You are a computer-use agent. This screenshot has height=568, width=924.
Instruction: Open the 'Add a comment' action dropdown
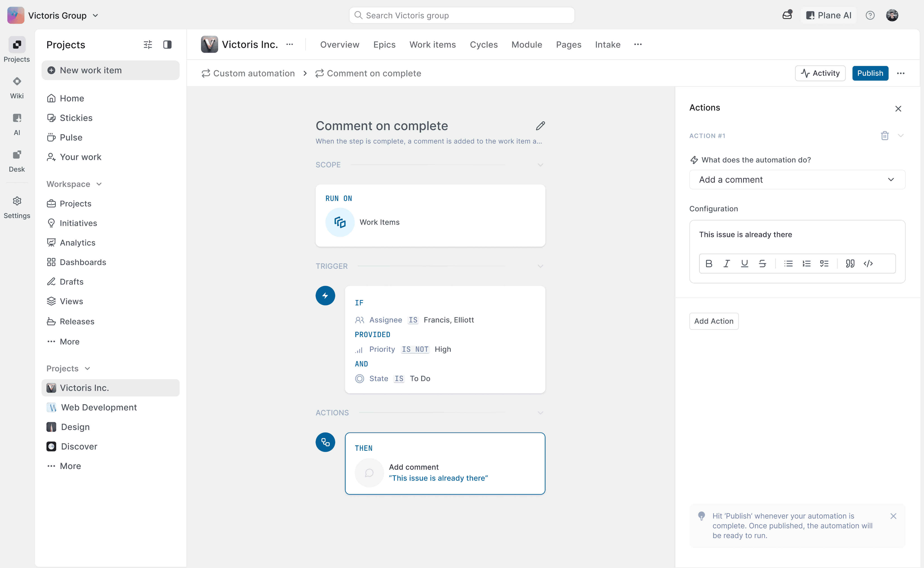pos(797,179)
